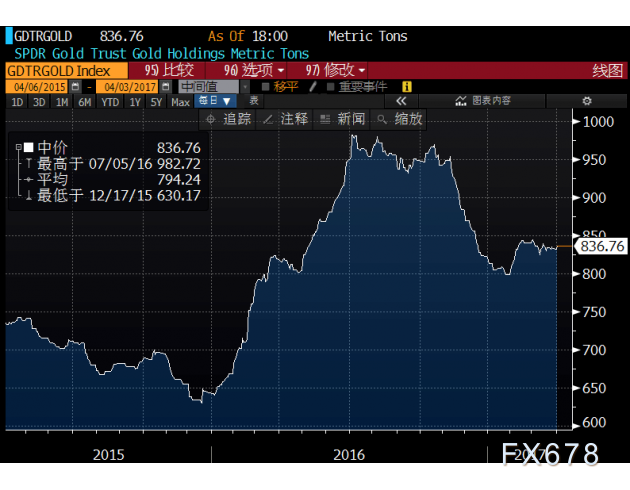630x490 pixels.
Task: Click the SPDR Gold Trust Gold Holdings title
Action: tap(162, 54)
